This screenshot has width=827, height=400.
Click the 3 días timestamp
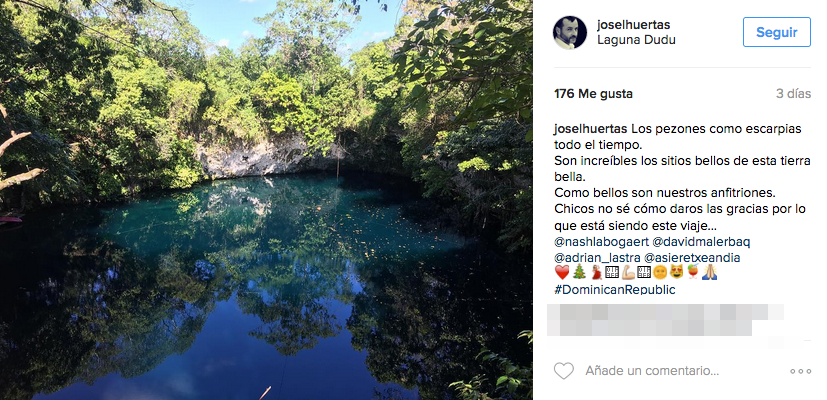point(792,94)
